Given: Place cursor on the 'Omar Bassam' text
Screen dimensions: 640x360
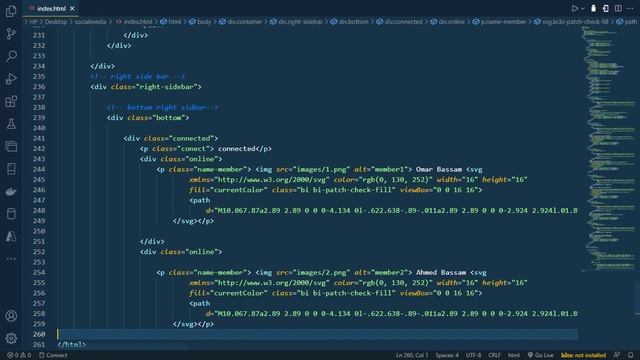Looking at the screenshot, I should click(x=439, y=169).
